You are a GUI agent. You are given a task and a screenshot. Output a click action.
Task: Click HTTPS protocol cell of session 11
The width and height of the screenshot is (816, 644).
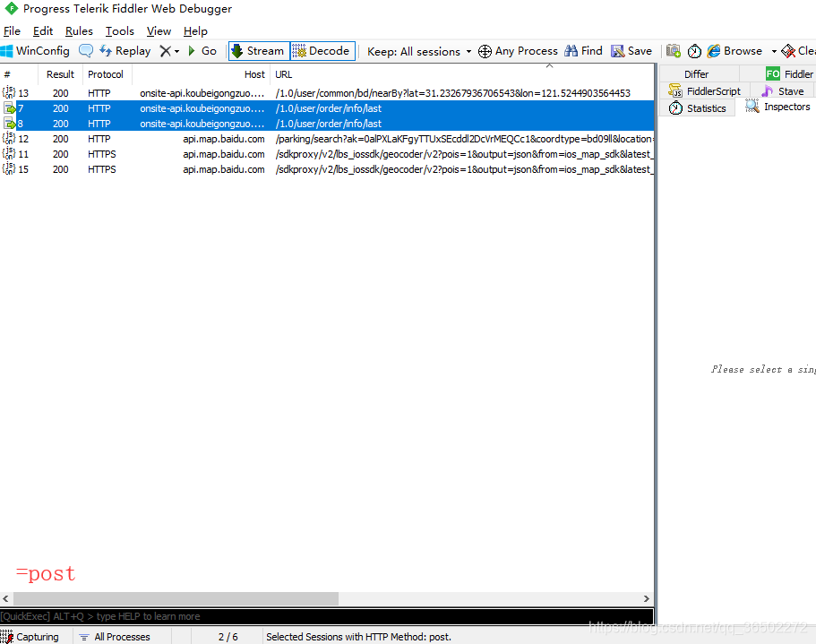pos(102,154)
